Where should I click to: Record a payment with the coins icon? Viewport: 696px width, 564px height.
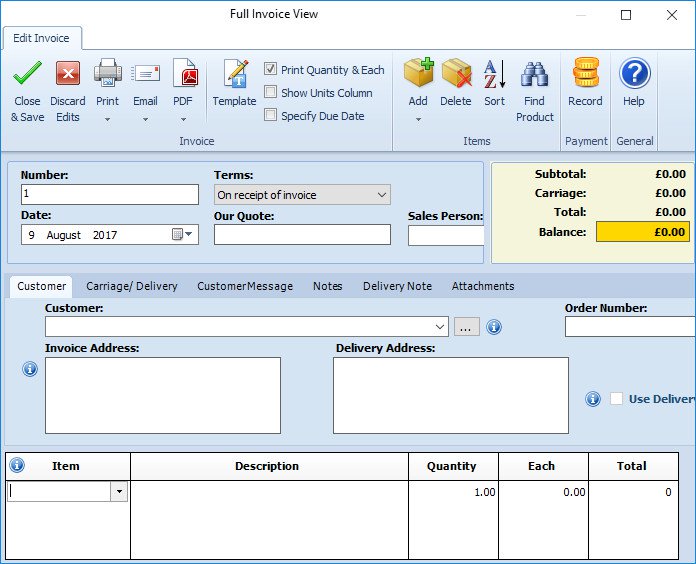coord(585,74)
